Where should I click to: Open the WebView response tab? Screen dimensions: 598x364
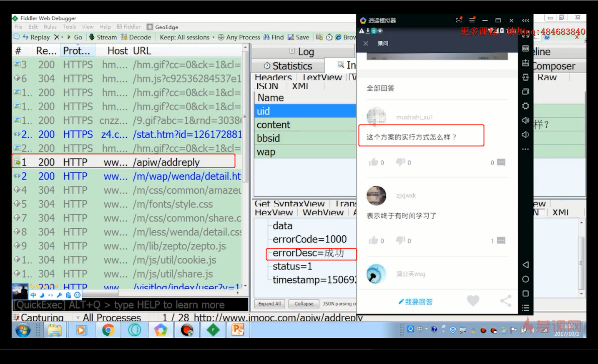tap(323, 212)
